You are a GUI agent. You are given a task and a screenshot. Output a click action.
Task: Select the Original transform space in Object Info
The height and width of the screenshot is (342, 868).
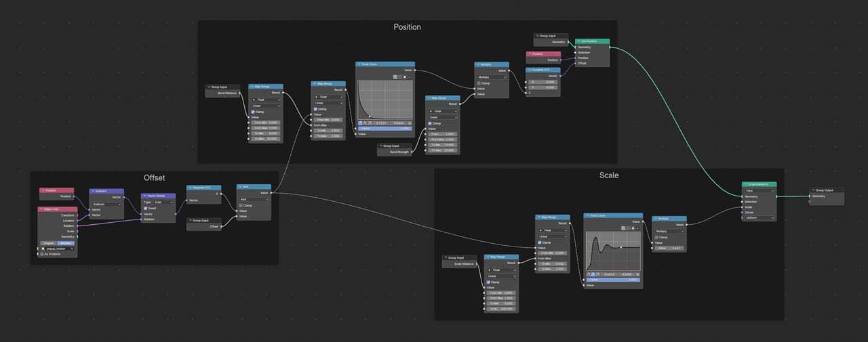[49, 242]
